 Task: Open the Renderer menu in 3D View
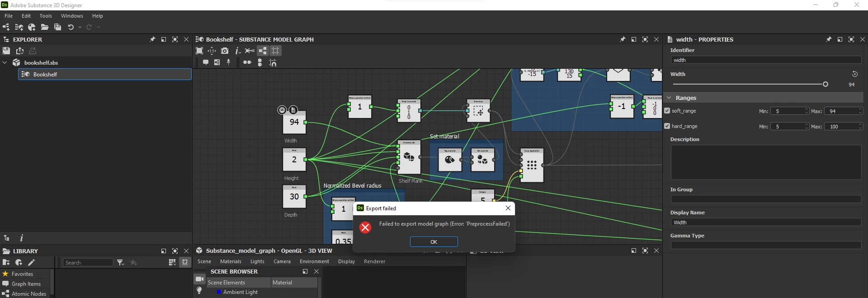[374, 261]
